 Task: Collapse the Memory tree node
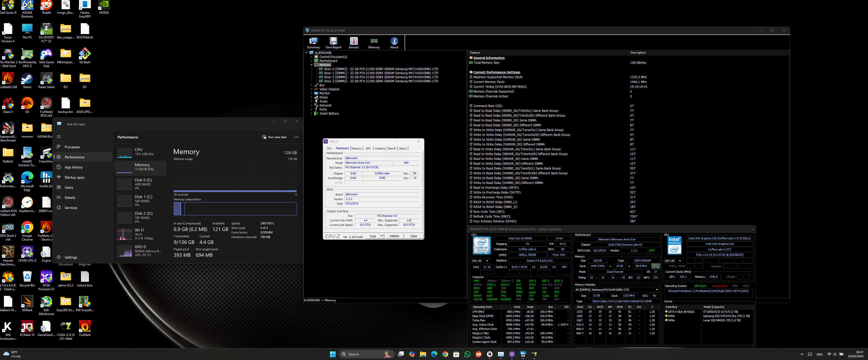pos(311,65)
